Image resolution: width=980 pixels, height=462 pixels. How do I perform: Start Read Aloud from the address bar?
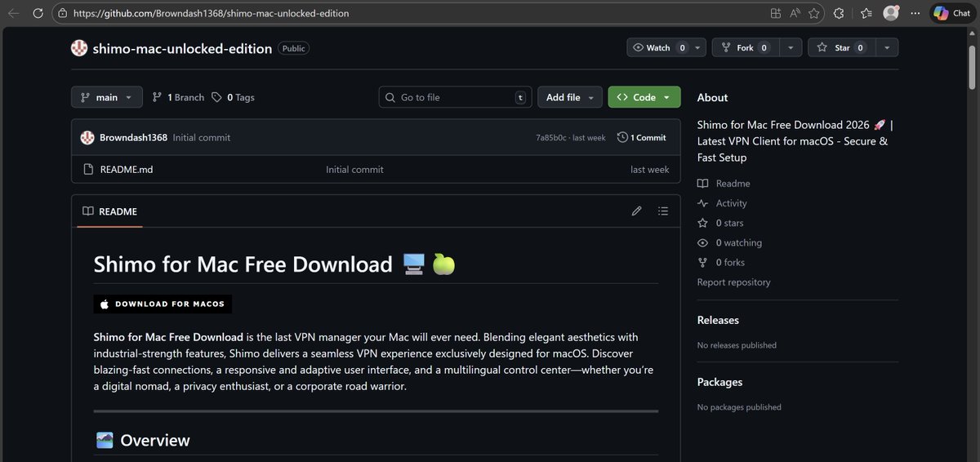[795, 13]
